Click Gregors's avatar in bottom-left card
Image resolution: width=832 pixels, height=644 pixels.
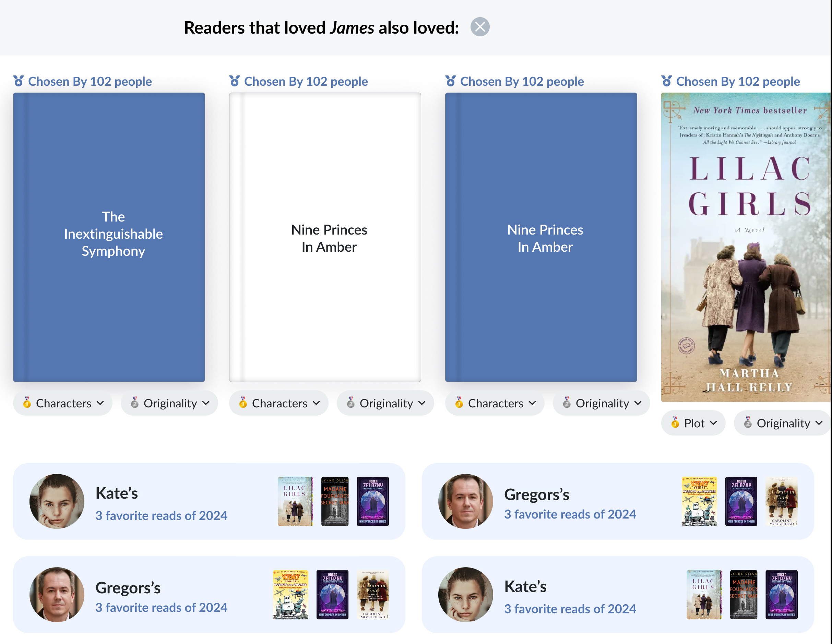[x=57, y=594]
